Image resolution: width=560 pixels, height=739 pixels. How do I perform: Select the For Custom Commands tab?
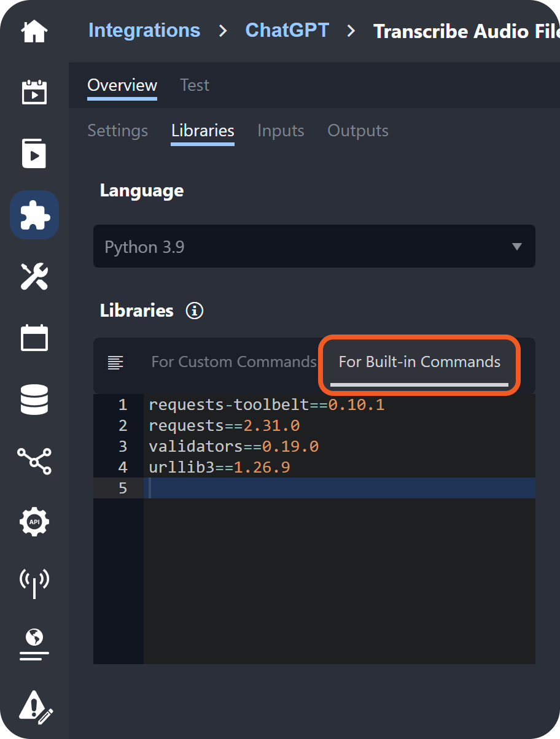coord(233,362)
